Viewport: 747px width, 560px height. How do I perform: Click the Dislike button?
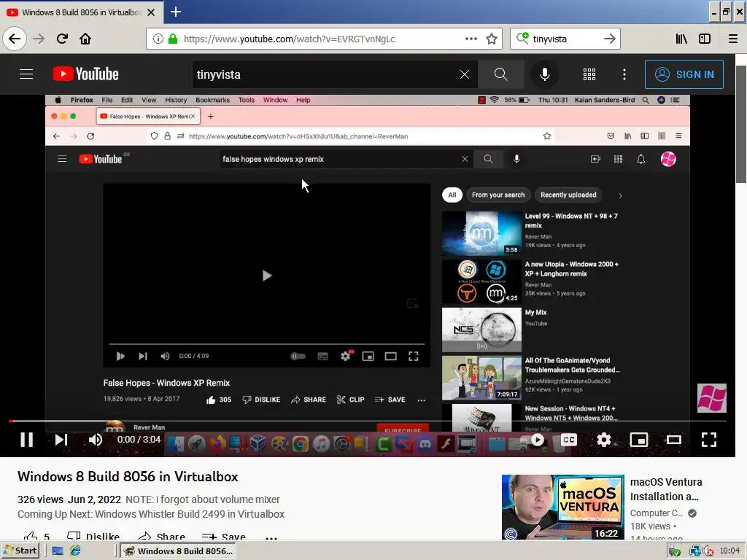[93, 536]
